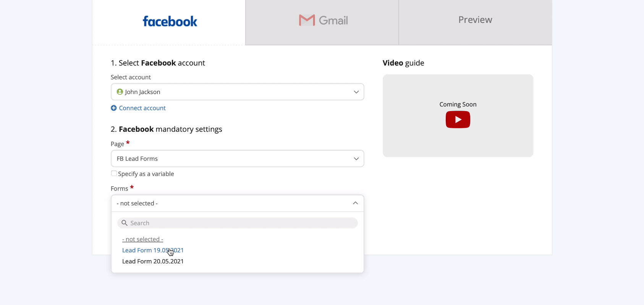Click the 'Video guide' heading
The height and width of the screenshot is (305, 644).
(403, 63)
